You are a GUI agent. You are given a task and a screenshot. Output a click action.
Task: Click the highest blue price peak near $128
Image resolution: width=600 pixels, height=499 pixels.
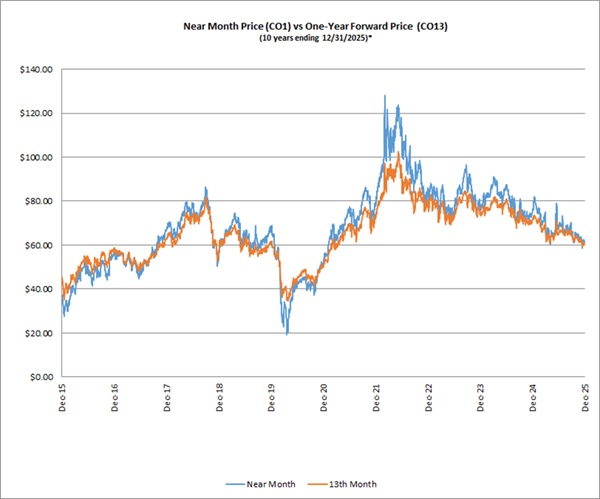384,96
